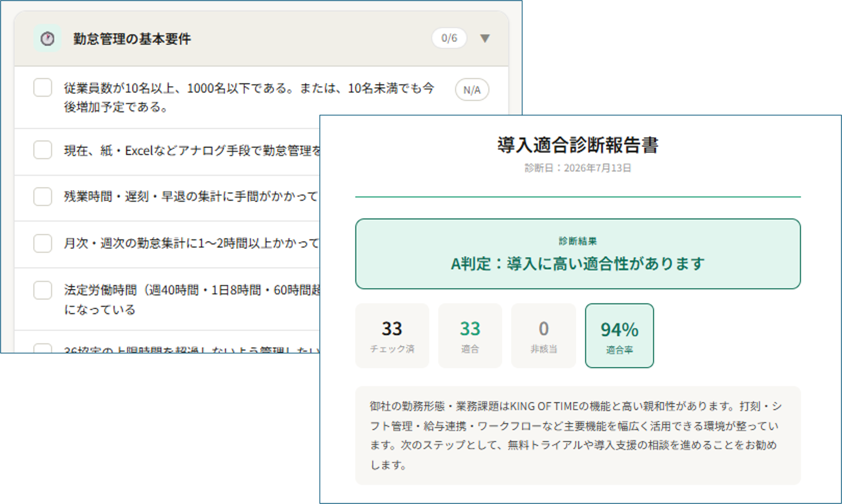The width and height of the screenshot is (842, 504).
Task: Click the 診断日:2026年7月13日 date text
Action: click(x=578, y=168)
